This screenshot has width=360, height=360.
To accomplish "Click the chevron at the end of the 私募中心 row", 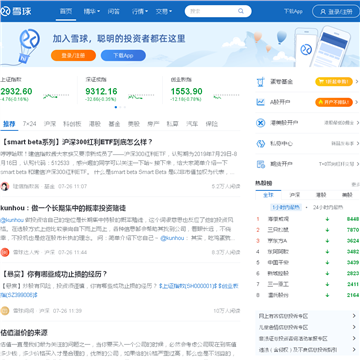I will pos(357,143).
